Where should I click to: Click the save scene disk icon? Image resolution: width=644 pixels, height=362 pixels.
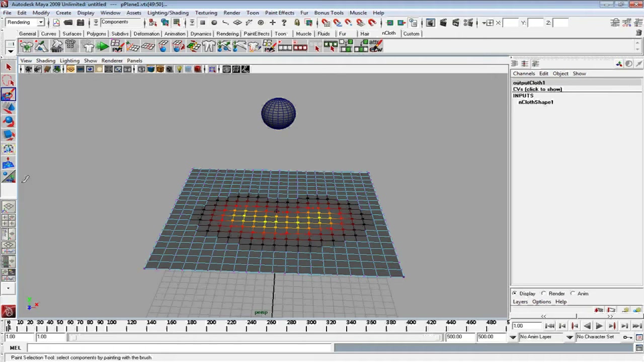coord(80,23)
